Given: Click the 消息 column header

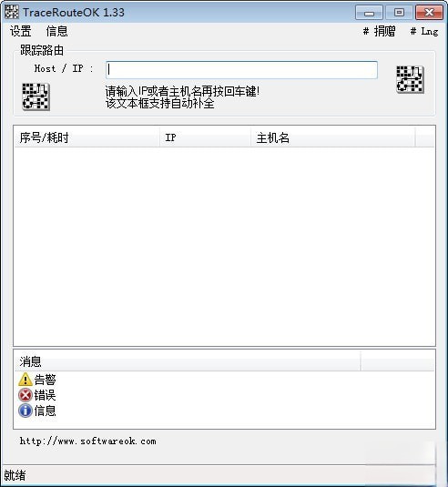Looking at the screenshot, I should 188,361.
